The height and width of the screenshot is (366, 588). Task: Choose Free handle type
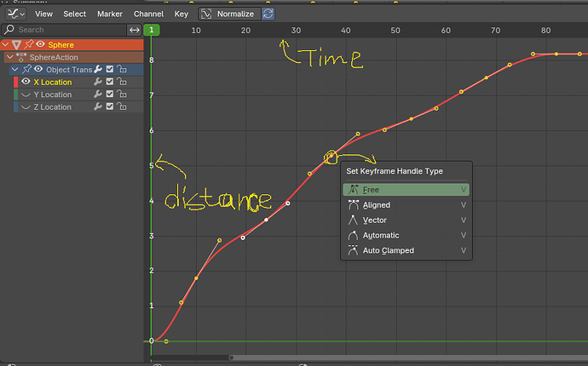click(406, 190)
